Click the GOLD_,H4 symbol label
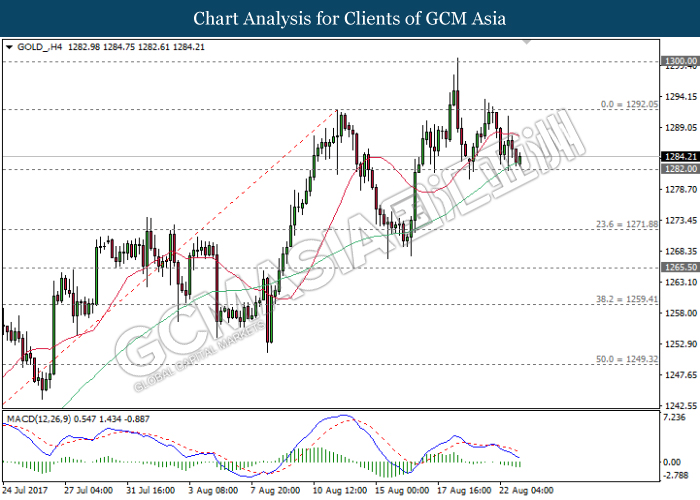The height and width of the screenshot is (500, 700). click(39, 47)
